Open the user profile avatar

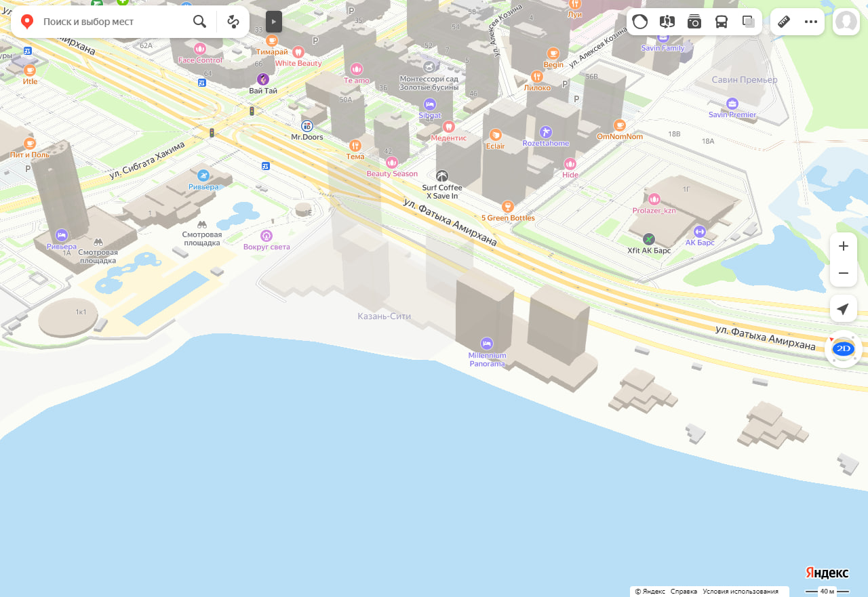click(x=846, y=22)
